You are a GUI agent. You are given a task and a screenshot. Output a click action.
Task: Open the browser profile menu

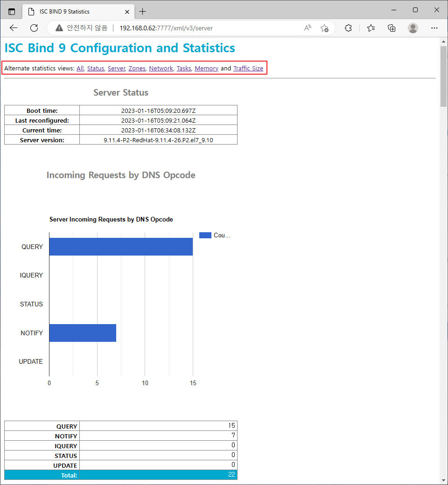coord(413,28)
